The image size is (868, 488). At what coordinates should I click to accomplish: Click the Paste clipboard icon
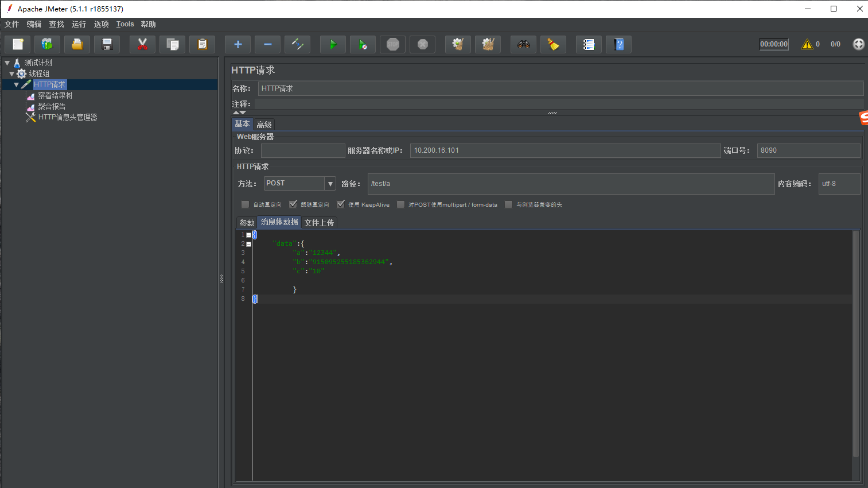202,44
